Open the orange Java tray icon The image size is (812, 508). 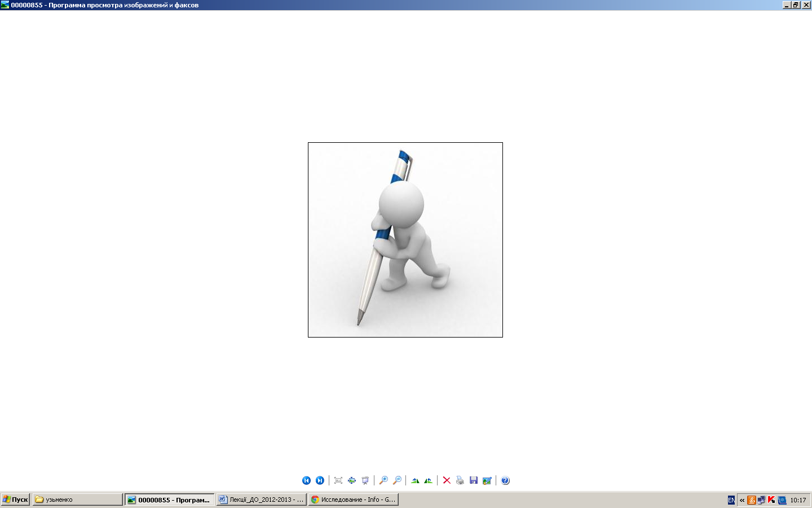(x=752, y=500)
